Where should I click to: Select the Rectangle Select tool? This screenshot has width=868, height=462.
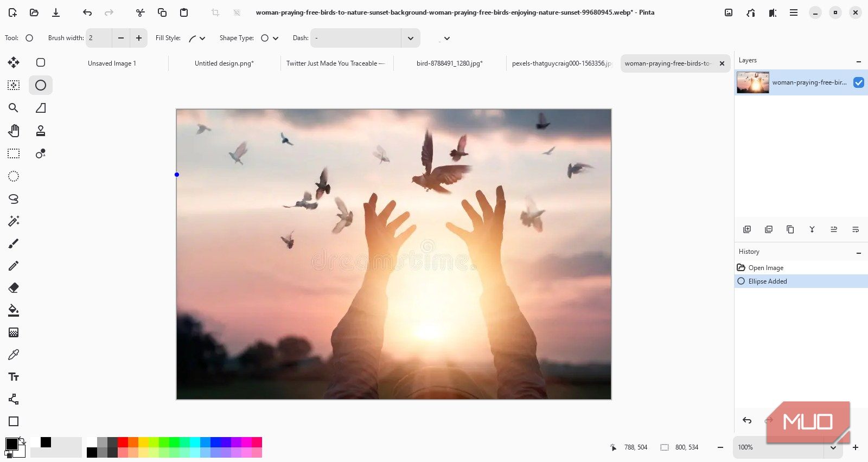click(14, 154)
